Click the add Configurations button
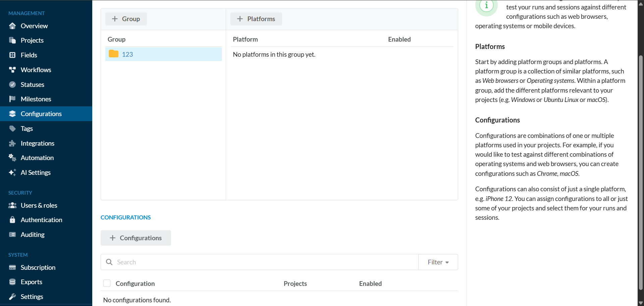The image size is (644, 306). coord(136,238)
